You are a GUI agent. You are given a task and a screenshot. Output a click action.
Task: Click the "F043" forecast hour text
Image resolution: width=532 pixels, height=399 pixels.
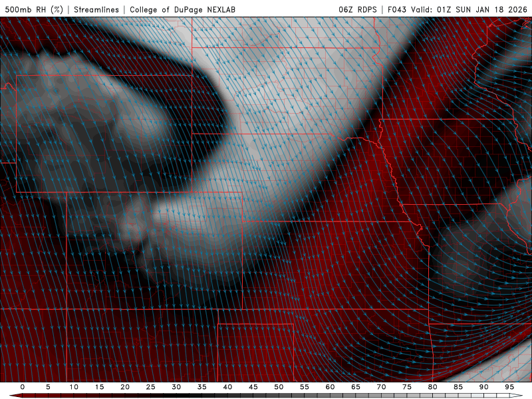[396, 9]
